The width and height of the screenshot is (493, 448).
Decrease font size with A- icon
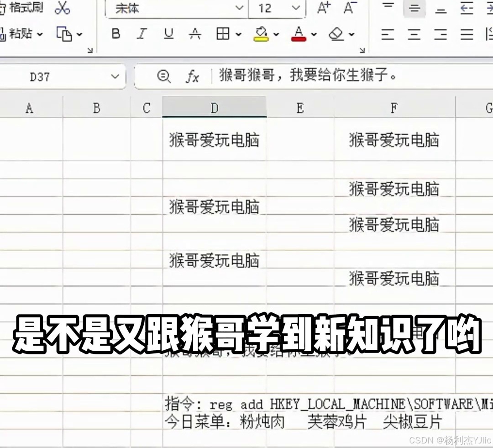350,8
